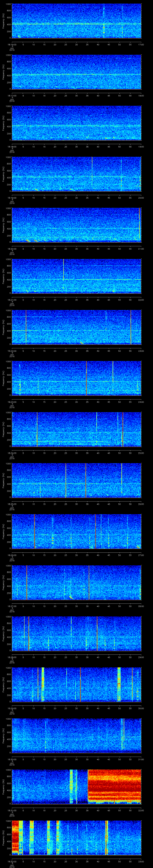Open the spectrogram panel starting at 18:22:00
This screenshot has width=153, height=868.
click(x=76, y=327)
